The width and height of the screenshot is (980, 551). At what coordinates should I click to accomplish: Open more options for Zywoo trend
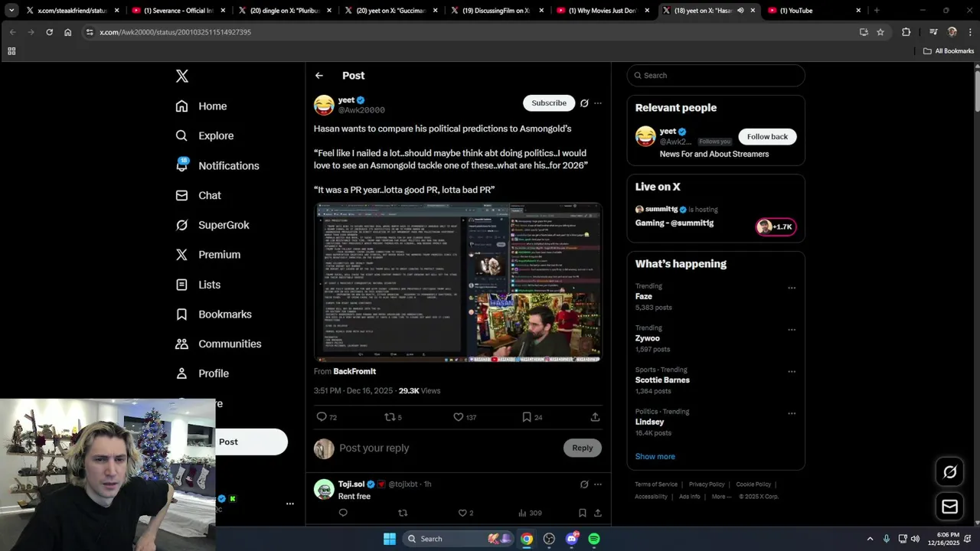792,330
